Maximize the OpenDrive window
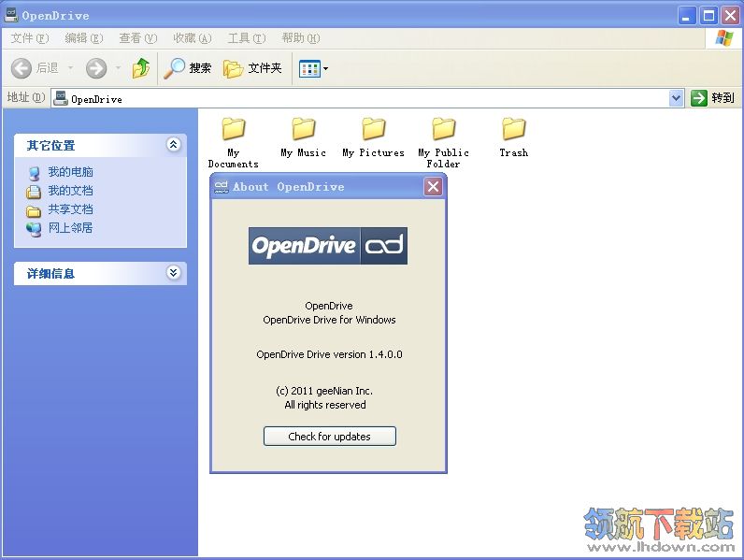 tap(708, 16)
